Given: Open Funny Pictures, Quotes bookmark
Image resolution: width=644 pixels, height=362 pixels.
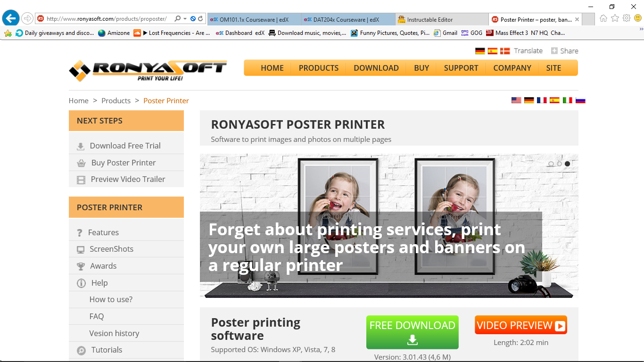Looking at the screenshot, I should coord(390,33).
